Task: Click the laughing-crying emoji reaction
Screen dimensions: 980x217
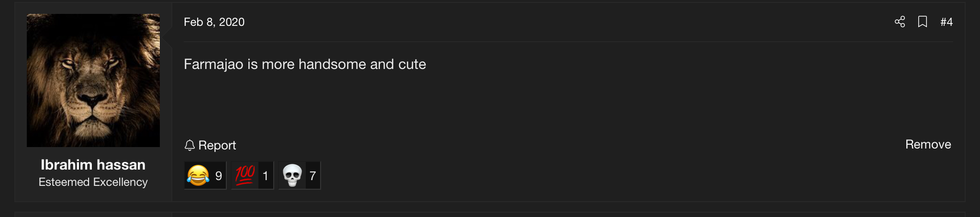Action: coord(198,176)
